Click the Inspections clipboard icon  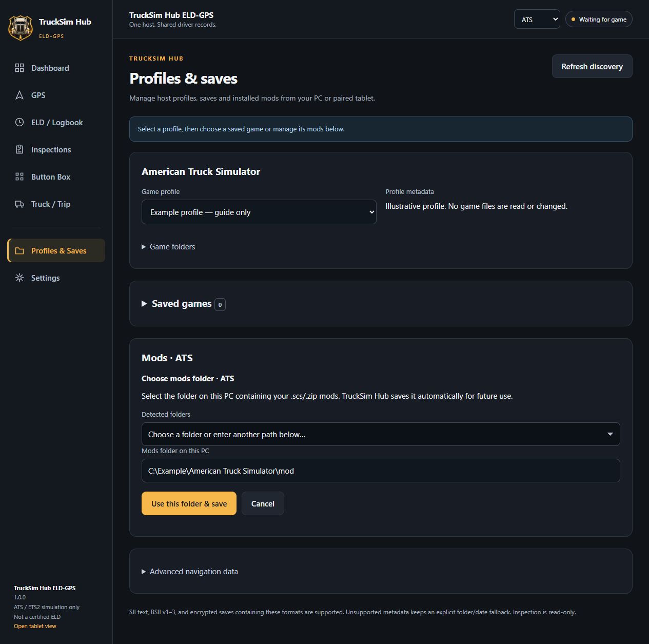point(19,149)
